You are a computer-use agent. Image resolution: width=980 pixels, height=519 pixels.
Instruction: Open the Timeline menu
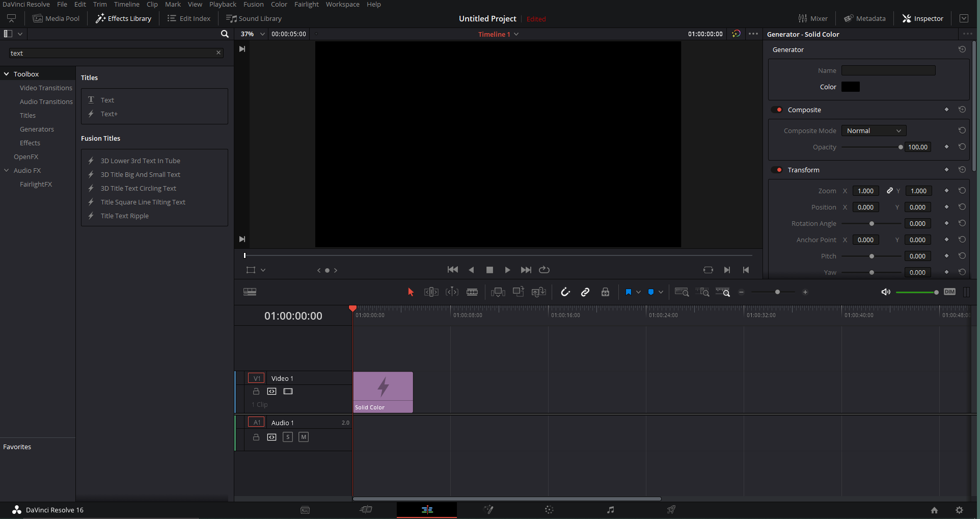(x=127, y=4)
